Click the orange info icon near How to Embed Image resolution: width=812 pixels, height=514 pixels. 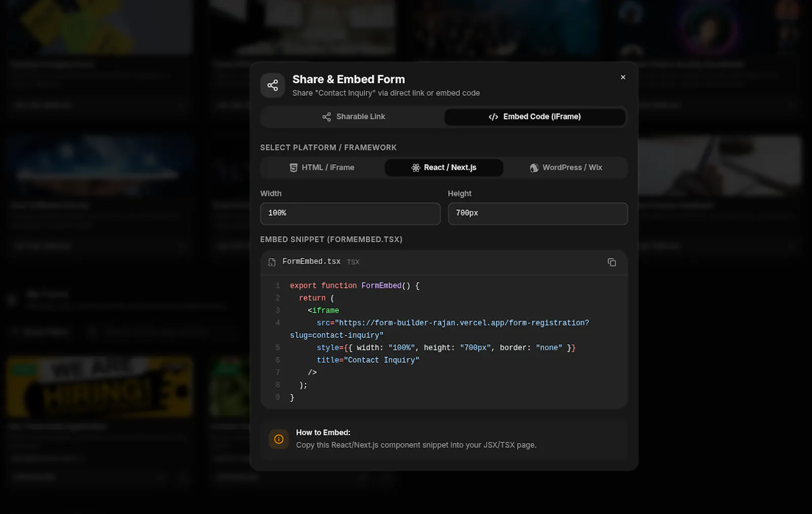(279, 439)
